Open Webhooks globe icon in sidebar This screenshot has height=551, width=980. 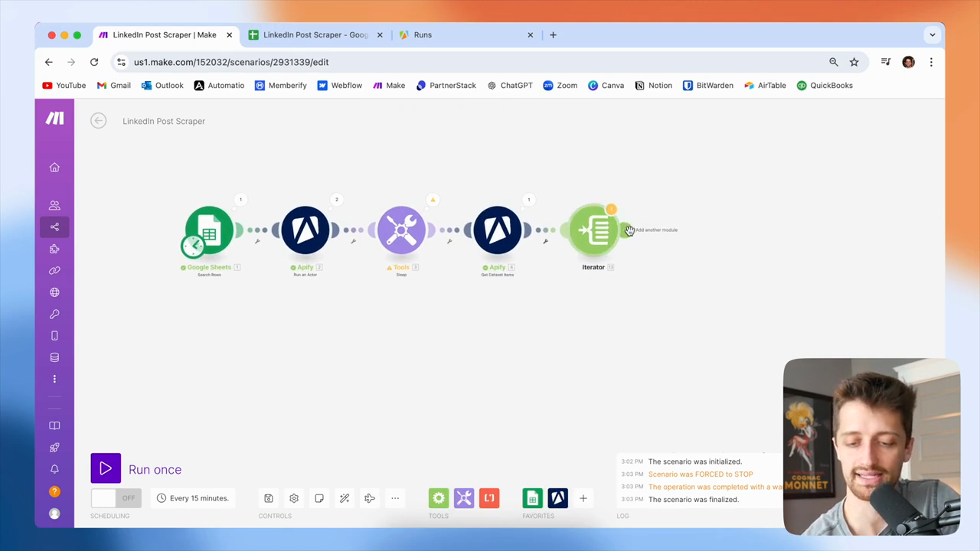point(54,292)
